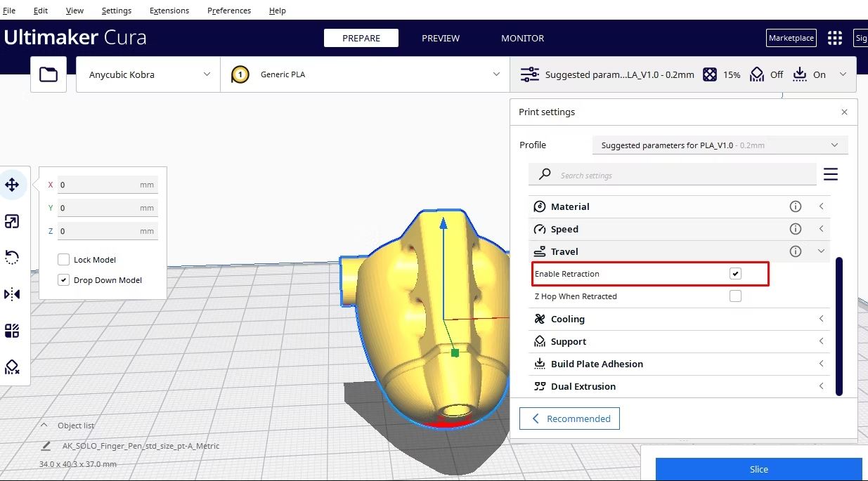868x481 pixels.
Task: Show info for the Material category
Action: (796, 206)
